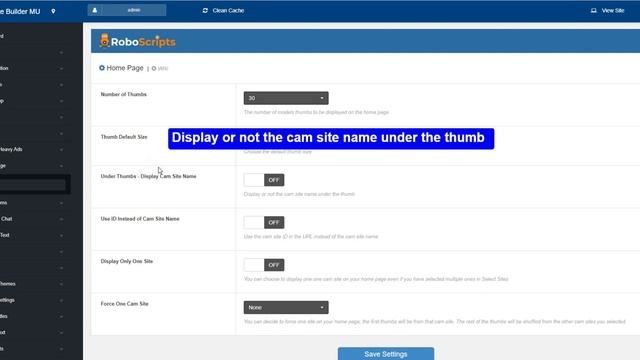Expand the Heavy Ads sidebar chevron
The width and height of the screenshot is (640, 360).
[61, 150]
